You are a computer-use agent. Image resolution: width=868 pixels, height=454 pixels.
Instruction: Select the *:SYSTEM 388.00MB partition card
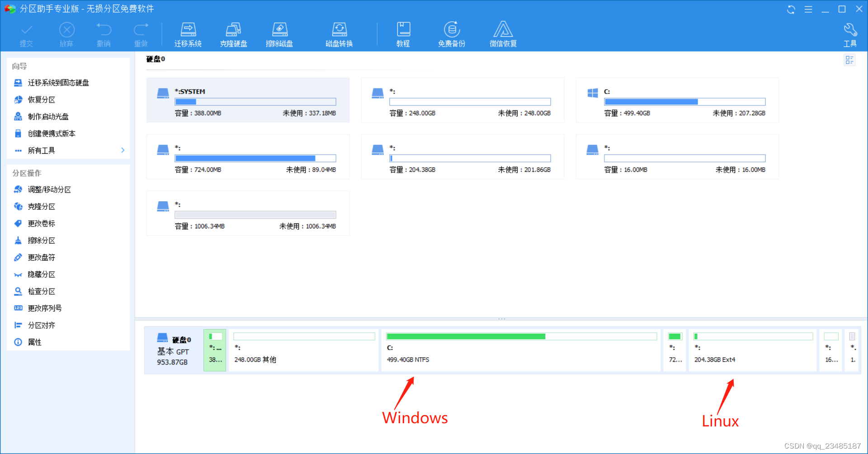(x=248, y=100)
